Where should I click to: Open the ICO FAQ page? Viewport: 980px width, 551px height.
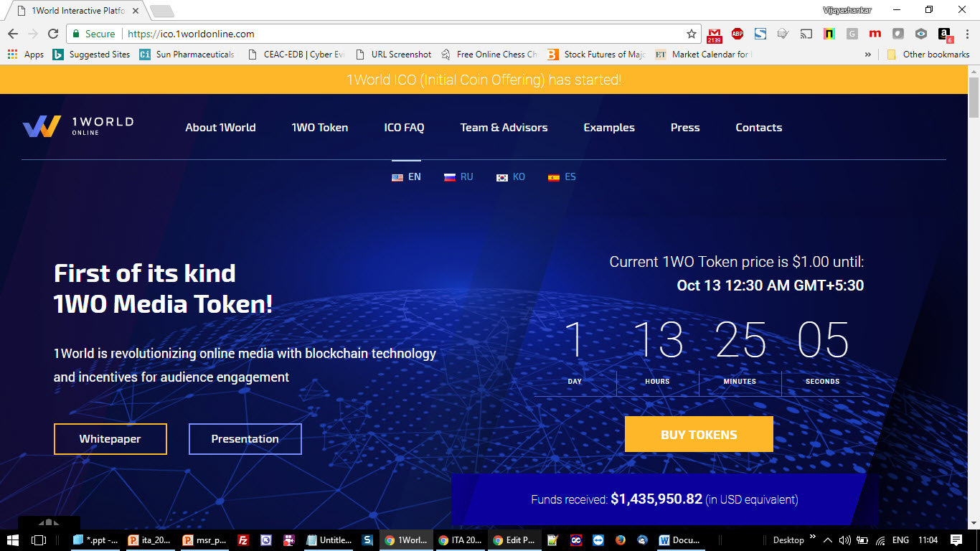click(404, 128)
